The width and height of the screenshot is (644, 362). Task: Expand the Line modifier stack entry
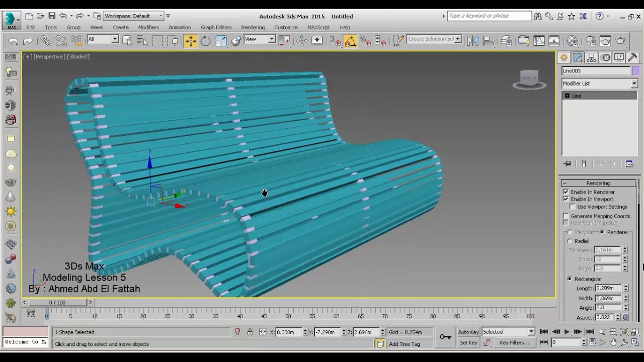[x=568, y=96]
